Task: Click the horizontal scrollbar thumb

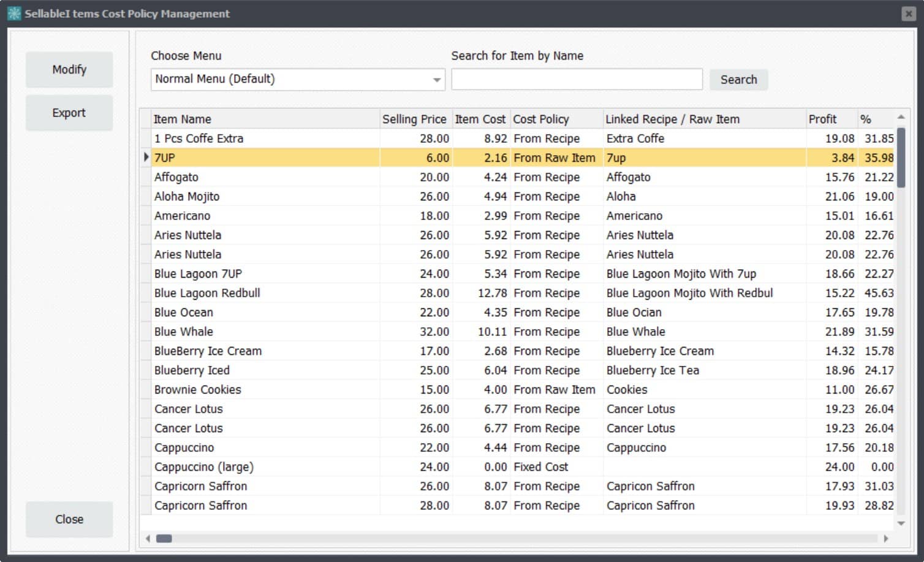Action: tap(164, 538)
